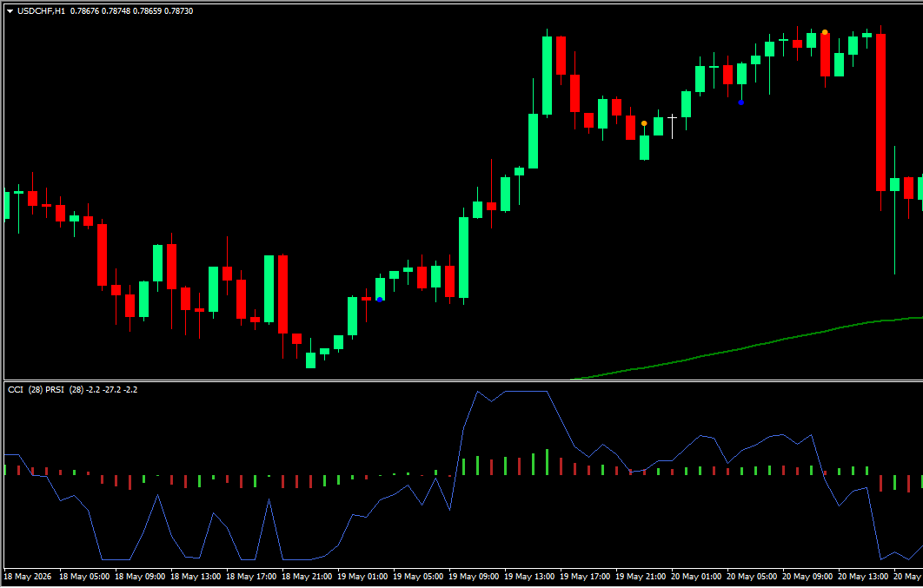Click the 18 May 17:00 time label
The height and width of the screenshot is (588, 923).
(x=250, y=577)
